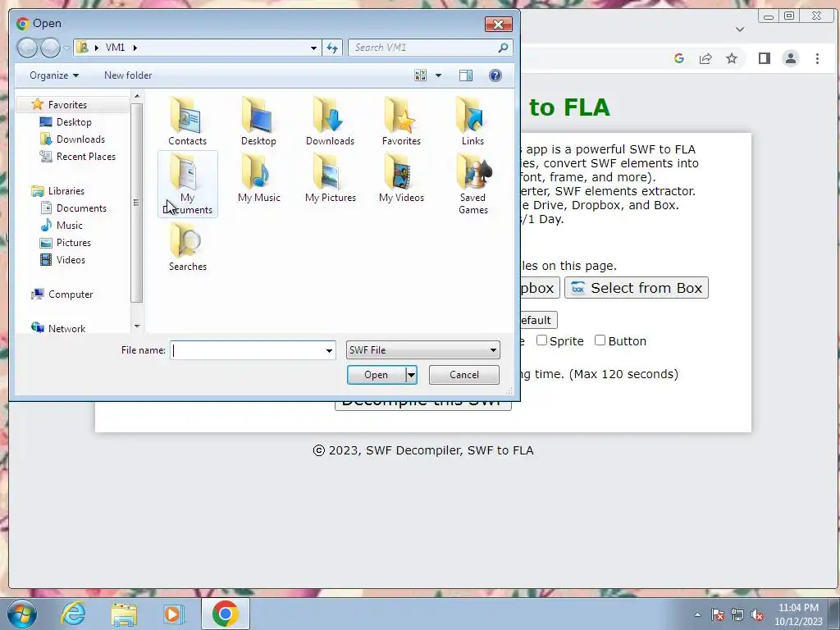
Task: Click Chrome share page icon
Action: [705, 58]
